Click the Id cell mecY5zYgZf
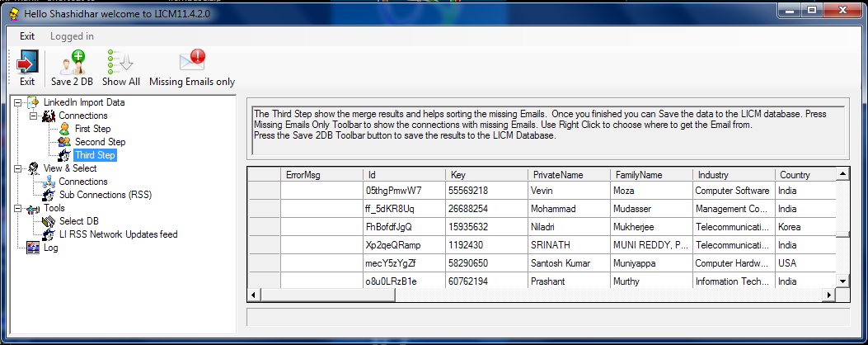868x345 pixels. 404,263
